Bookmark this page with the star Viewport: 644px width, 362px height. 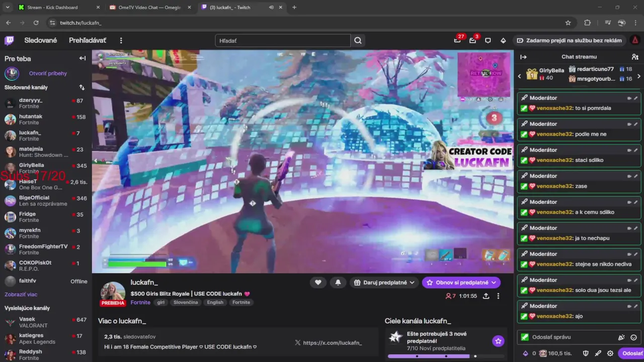click(568, 23)
